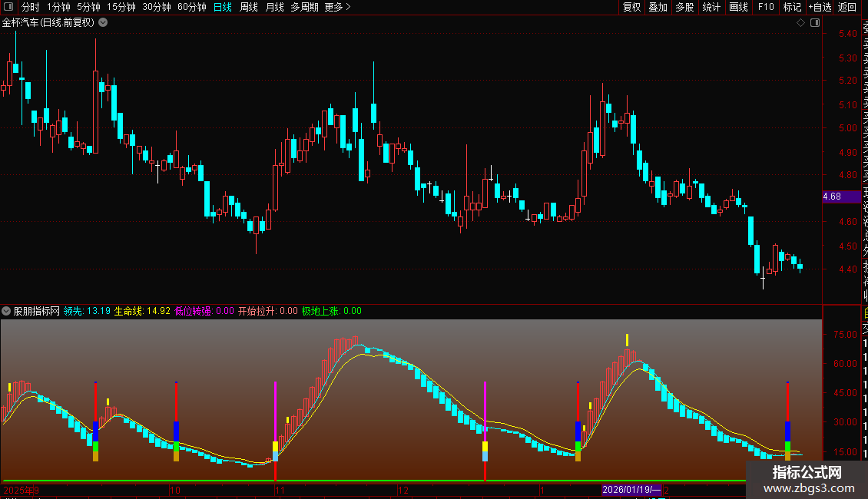Open the 统计 statistics tool
This screenshot has width=868, height=499.
pyautogui.click(x=711, y=7)
